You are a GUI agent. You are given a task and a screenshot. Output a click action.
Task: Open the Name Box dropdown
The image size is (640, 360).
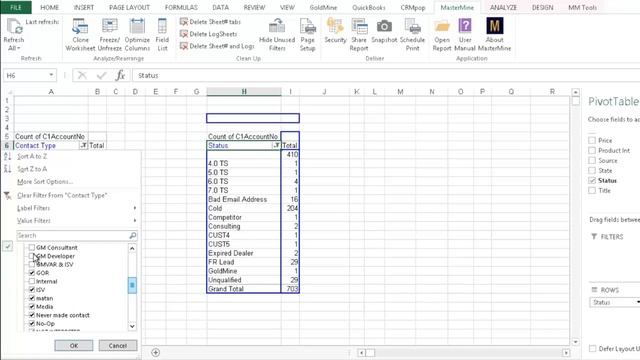[x=51, y=75]
